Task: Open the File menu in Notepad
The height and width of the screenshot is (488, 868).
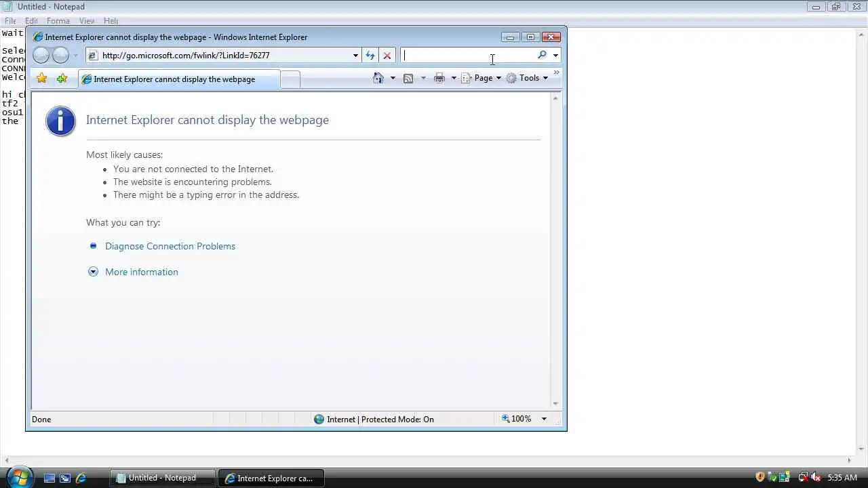Action: coord(10,21)
